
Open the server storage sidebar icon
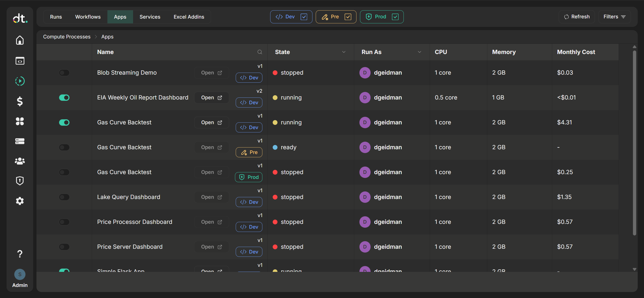tap(20, 141)
